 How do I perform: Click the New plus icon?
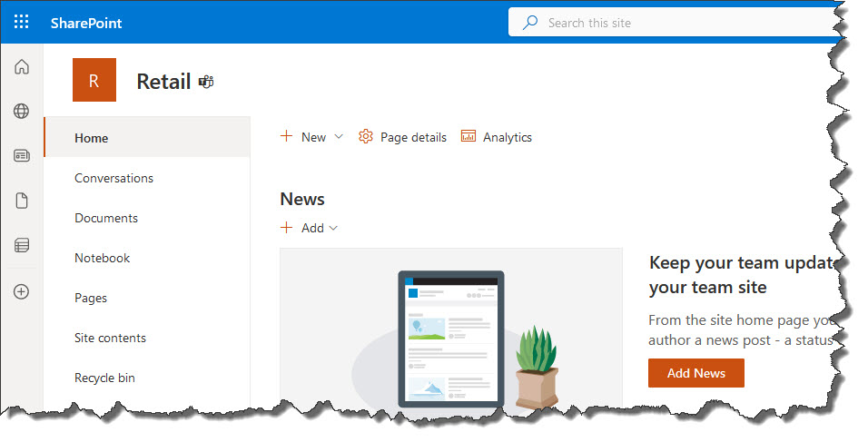(x=286, y=136)
